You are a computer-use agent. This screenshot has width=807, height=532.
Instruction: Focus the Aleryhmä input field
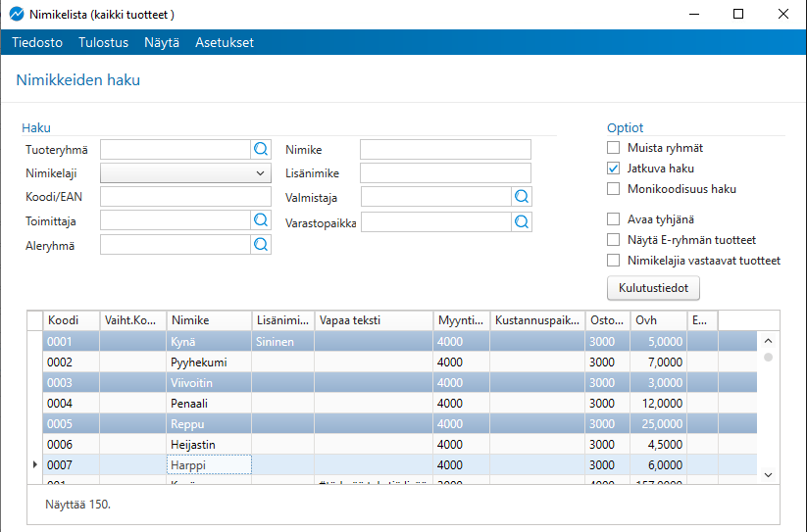[176, 244]
